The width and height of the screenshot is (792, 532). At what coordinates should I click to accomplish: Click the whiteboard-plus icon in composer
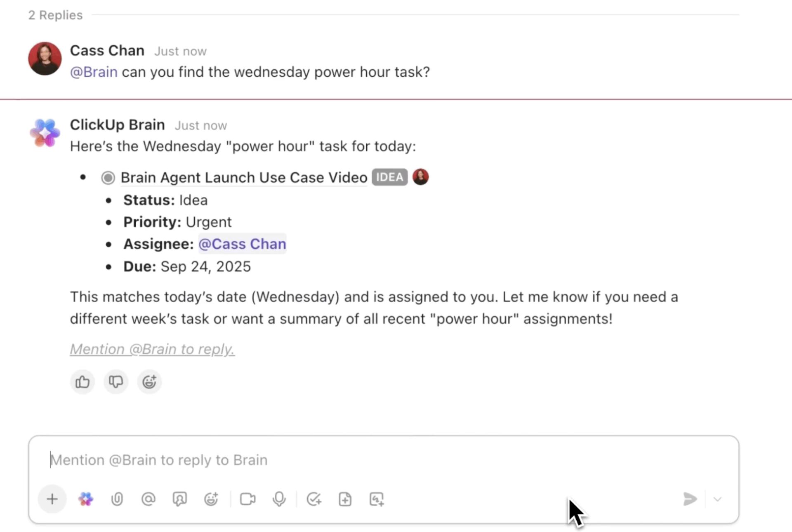[377, 499]
